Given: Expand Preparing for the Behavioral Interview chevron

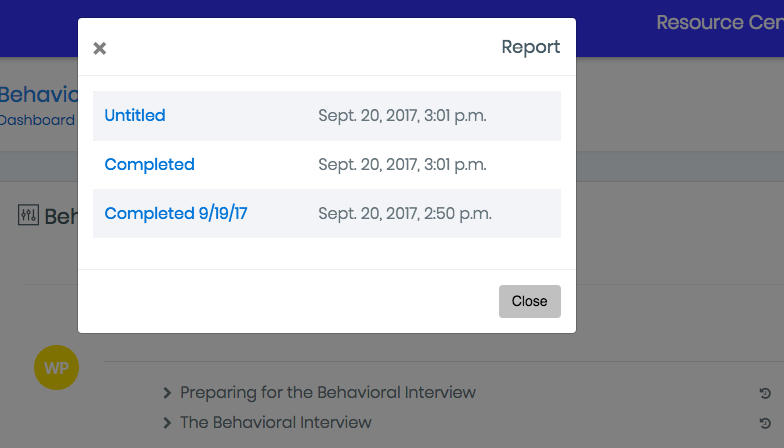Looking at the screenshot, I should 167,393.
